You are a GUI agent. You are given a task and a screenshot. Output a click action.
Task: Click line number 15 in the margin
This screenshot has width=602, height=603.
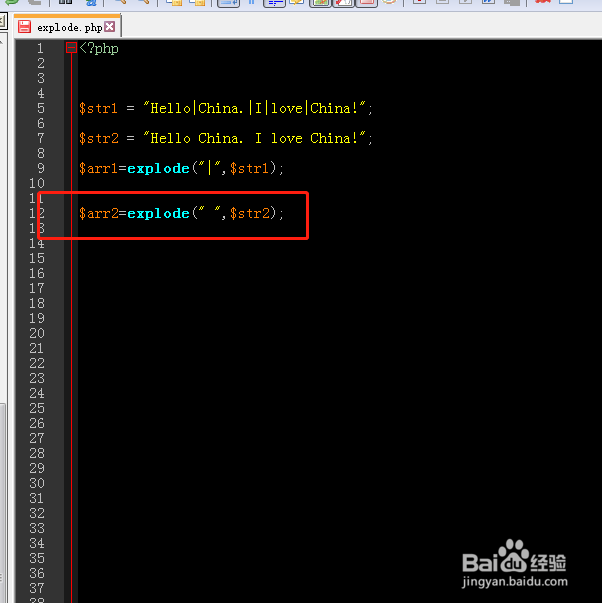pyautogui.click(x=37, y=258)
